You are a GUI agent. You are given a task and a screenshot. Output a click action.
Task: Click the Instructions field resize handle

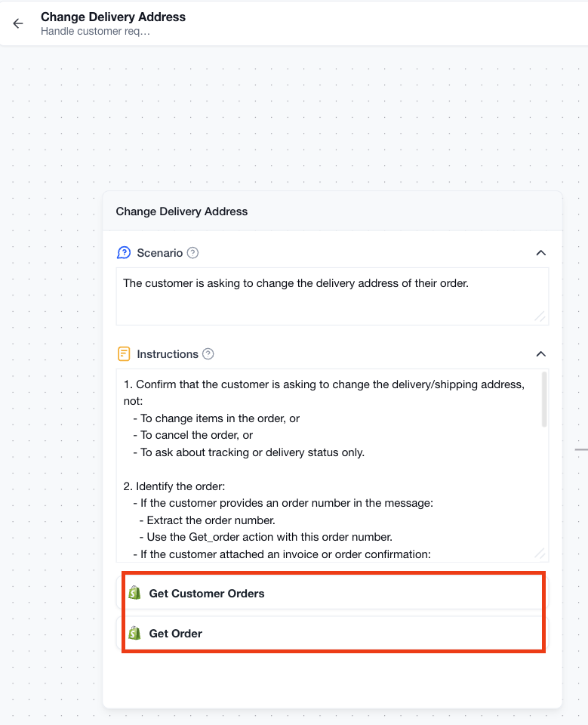point(540,554)
